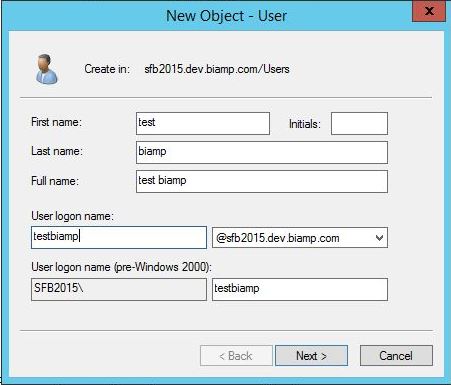Select the Full name text box

tap(262, 181)
